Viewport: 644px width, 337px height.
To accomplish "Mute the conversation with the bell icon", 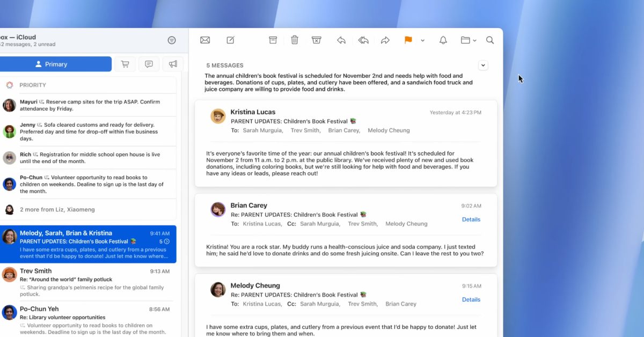I will tap(443, 40).
